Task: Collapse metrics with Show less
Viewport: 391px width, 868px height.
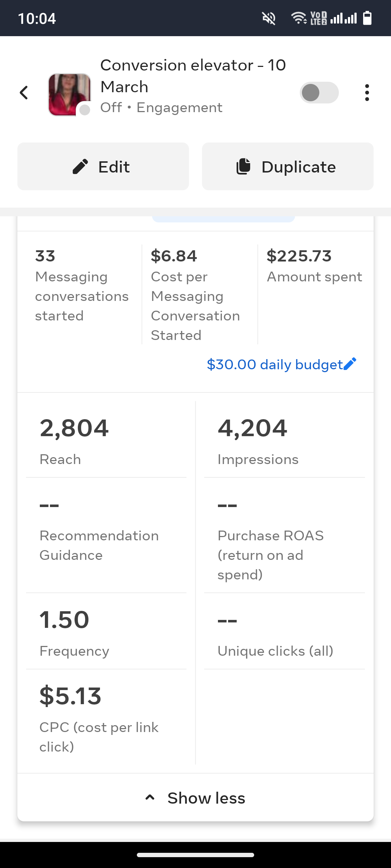Action: click(x=206, y=798)
